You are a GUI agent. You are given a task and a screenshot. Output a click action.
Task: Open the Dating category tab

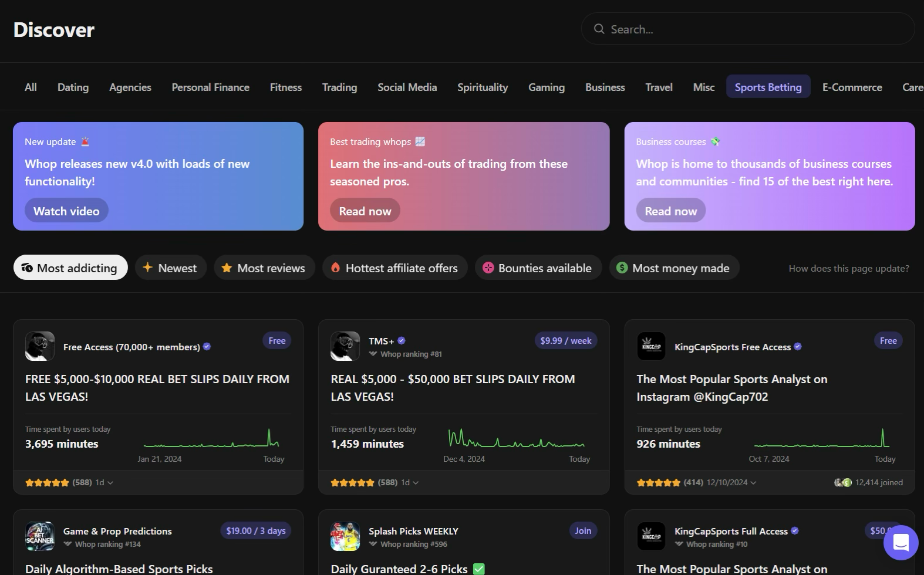pos(73,87)
